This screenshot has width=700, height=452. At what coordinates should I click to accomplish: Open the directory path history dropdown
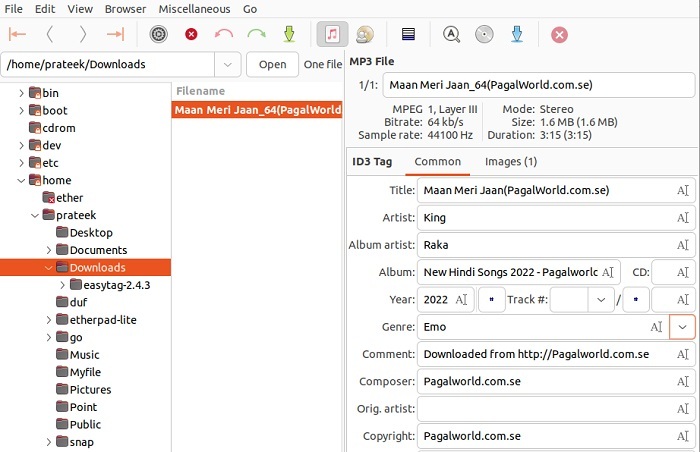click(x=228, y=64)
